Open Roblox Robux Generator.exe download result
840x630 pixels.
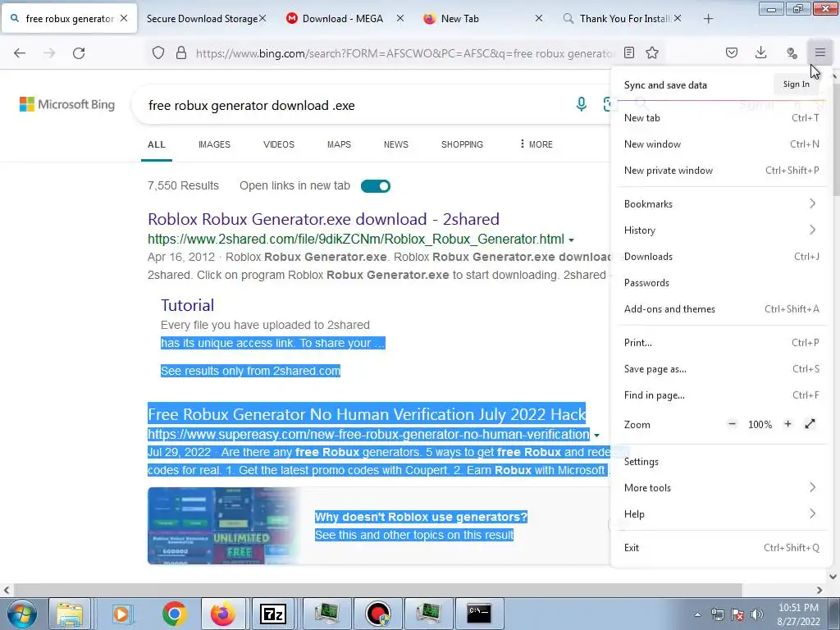(x=323, y=219)
